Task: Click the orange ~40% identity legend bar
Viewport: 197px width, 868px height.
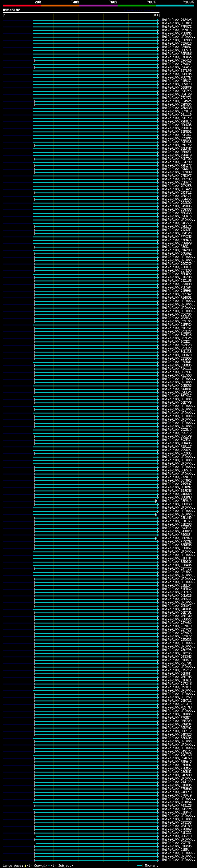Action: 60,6
